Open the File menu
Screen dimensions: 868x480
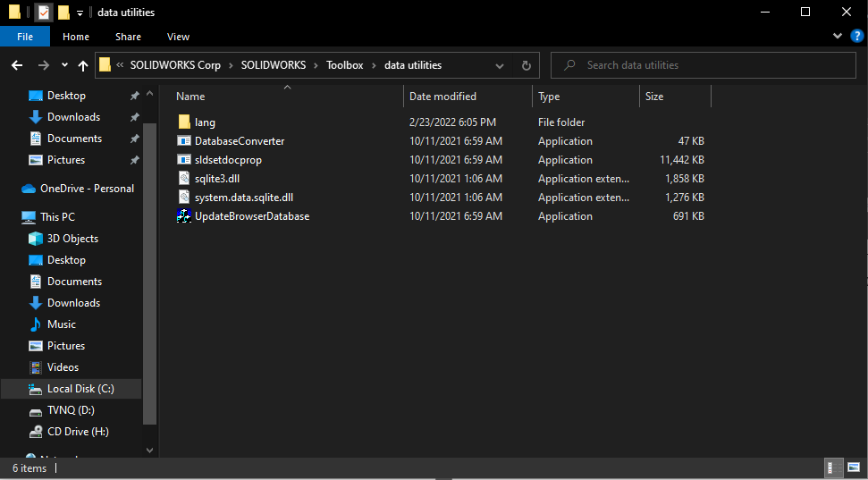tap(25, 37)
